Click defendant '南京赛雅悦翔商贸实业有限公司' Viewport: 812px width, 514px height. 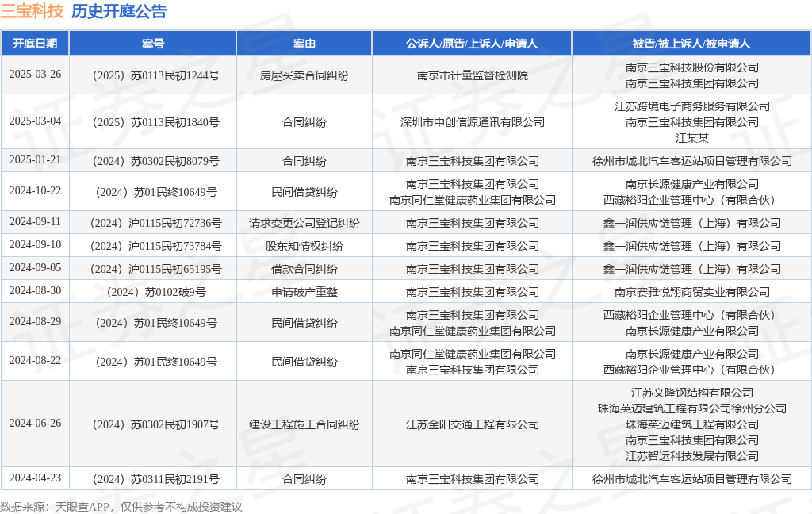pos(691,292)
